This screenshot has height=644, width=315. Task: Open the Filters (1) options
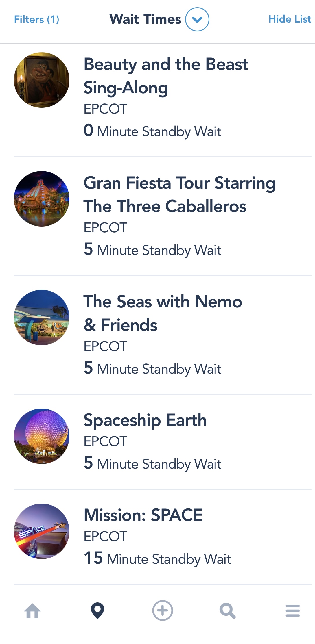pyautogui.click(x=36, y=19)
